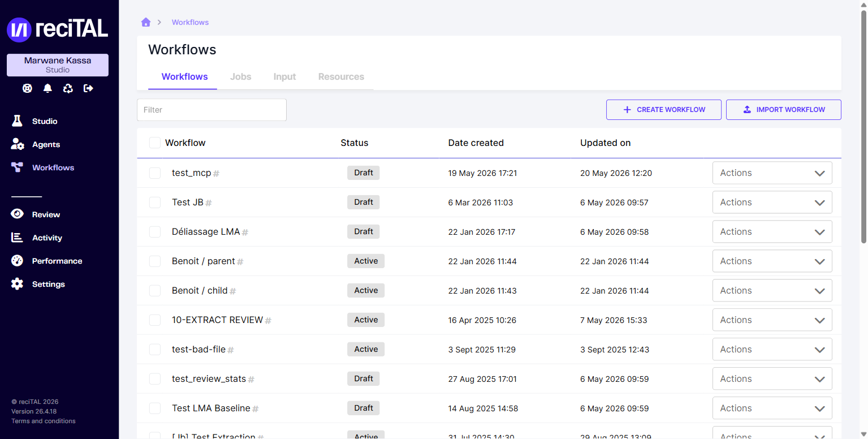Image resolution: width=868 pixels, height=439 pixels.
Task: Click the Workflows breadcrumb link
Action: (190, 23)
